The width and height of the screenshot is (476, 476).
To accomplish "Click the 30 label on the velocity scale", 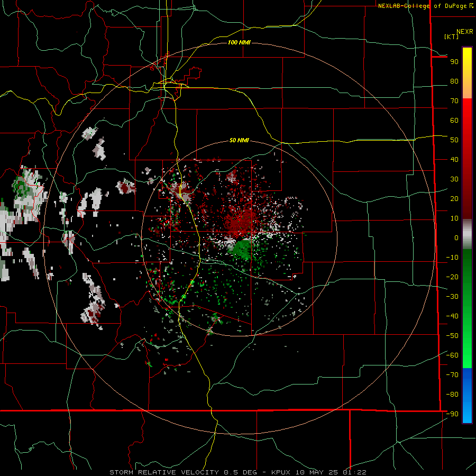I will tap(454, 179).
